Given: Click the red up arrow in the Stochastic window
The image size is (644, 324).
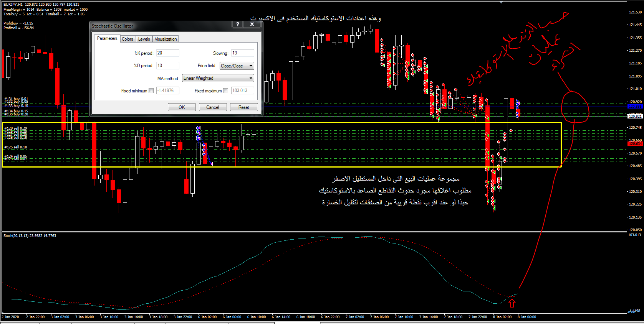Looking at the screenshot, I should click(512, 303).
